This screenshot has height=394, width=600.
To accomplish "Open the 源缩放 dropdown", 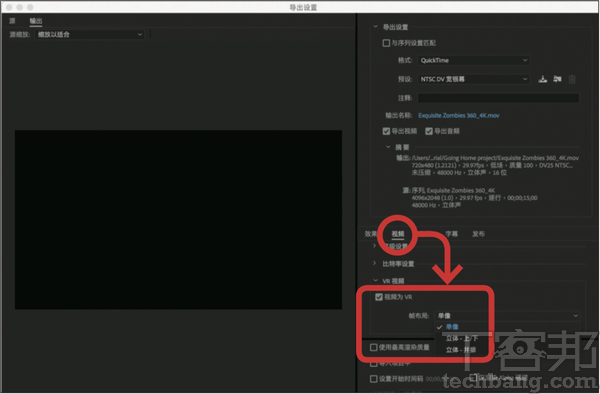I will [x=90, y=34].
